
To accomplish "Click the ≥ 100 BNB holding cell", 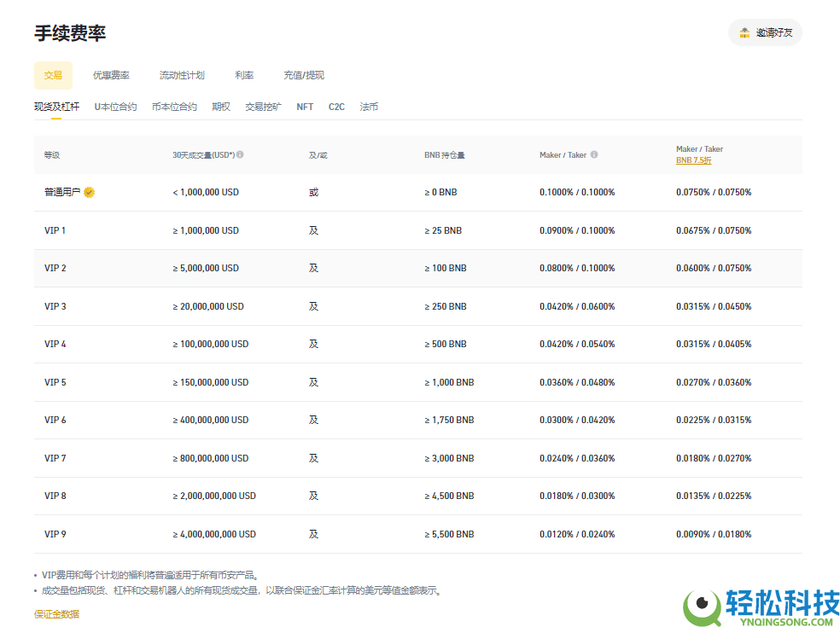I will pyautogui.click(x=446, y=268).
